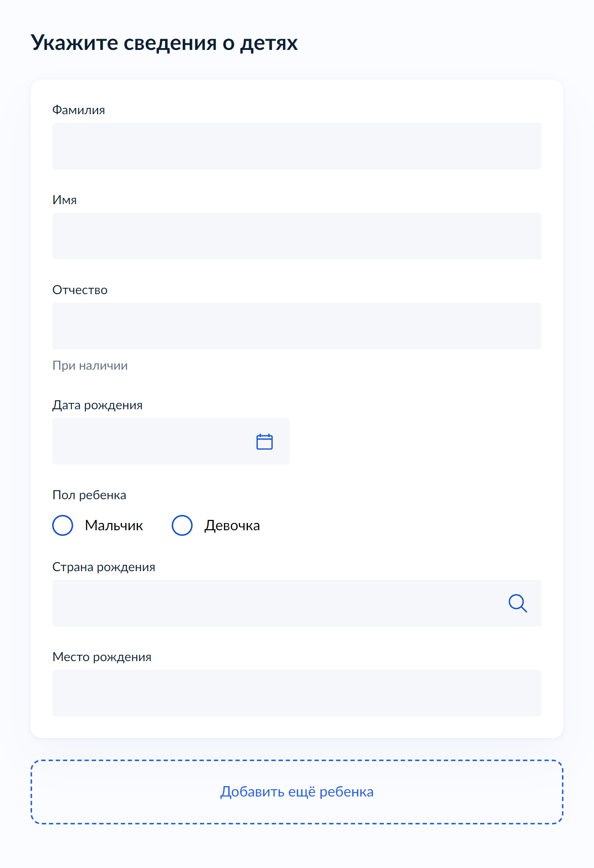Focus the Место рождения input field
The image size is (594, 868).
pyautogui.click(x=297, y=693)
